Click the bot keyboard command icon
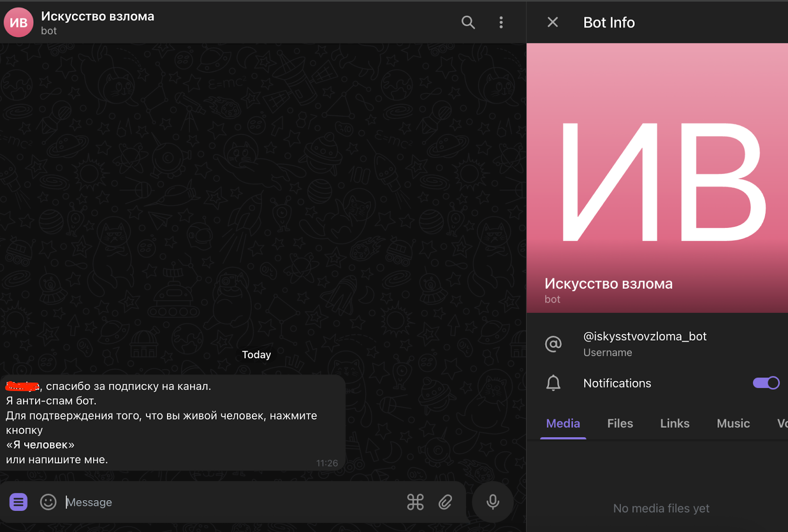 coord(415,502)
